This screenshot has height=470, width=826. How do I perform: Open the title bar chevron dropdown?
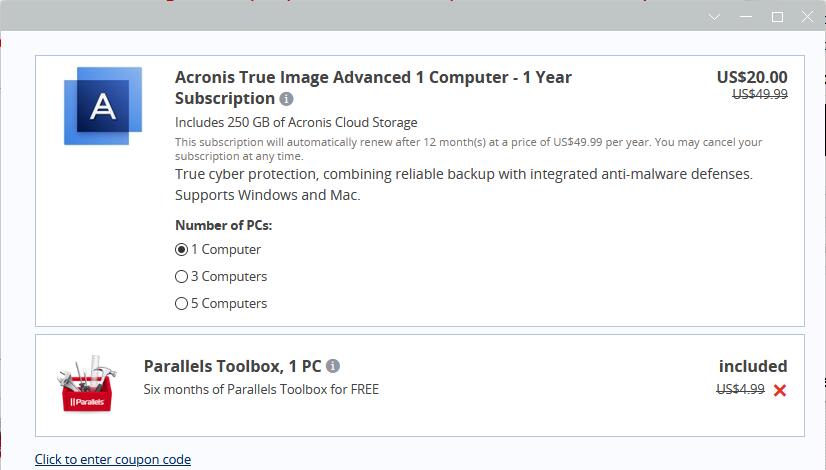click(714, 17)
